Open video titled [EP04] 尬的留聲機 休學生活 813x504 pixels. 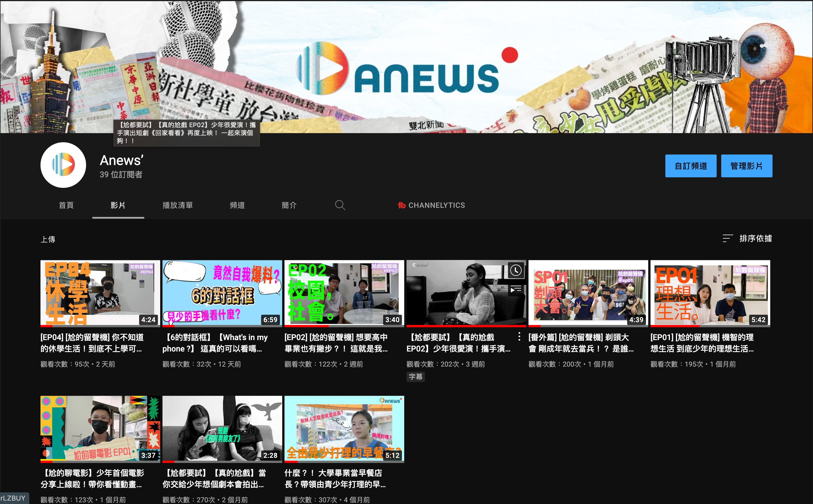pyautogui.click(x=92, y=343)
